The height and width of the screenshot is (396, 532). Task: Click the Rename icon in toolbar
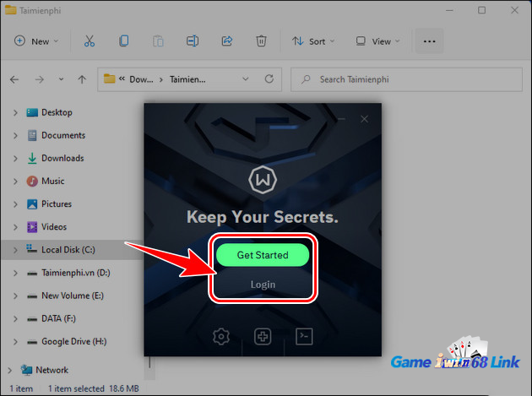193,41
